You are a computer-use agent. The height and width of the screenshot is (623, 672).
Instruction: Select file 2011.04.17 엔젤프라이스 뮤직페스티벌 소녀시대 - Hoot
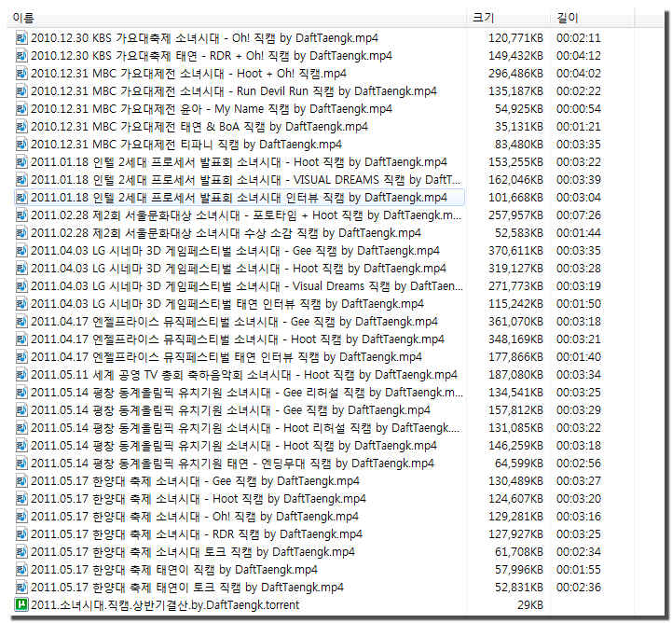tap(238, 339)
